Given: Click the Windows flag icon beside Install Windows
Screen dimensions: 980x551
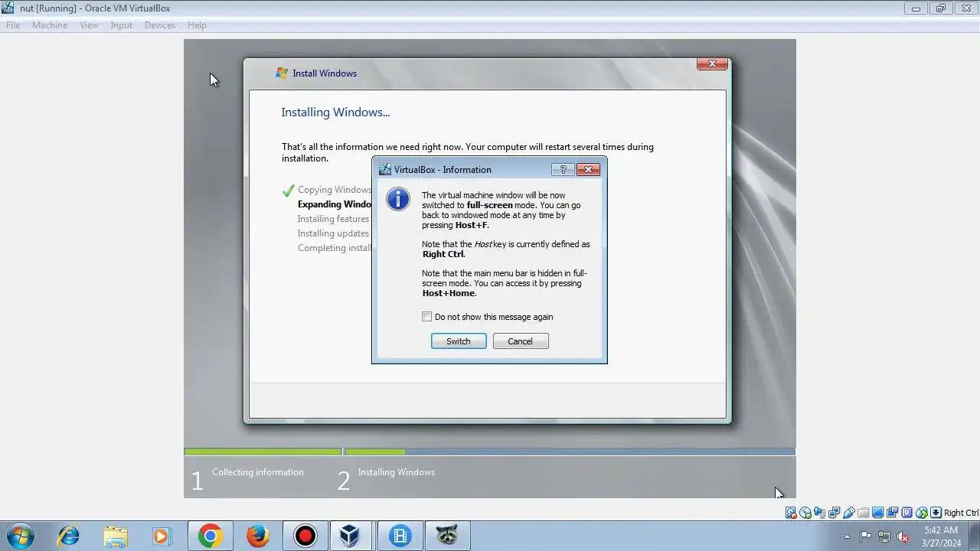Looking at the screenshot, I should pyautogui.click(x=282, y=73).
